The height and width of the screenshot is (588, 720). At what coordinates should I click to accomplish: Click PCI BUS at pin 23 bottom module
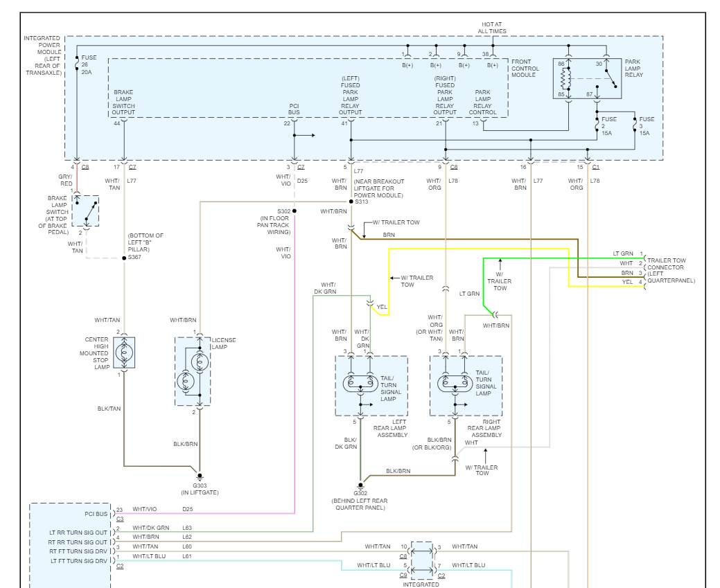pos(96,514)
